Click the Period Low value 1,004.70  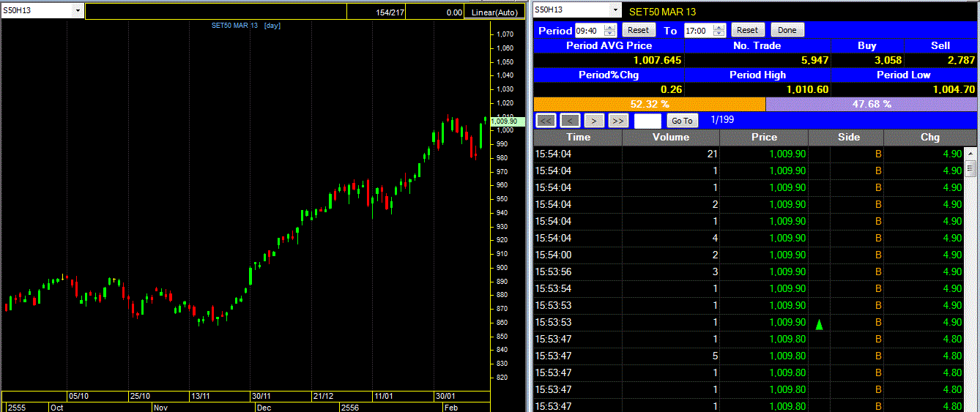[954, 89]
